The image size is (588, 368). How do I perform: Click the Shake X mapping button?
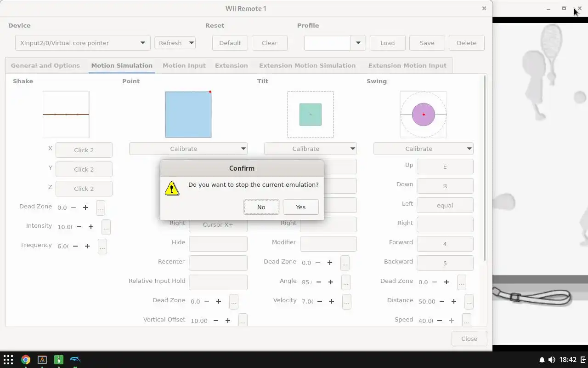[x=84, y=150]
